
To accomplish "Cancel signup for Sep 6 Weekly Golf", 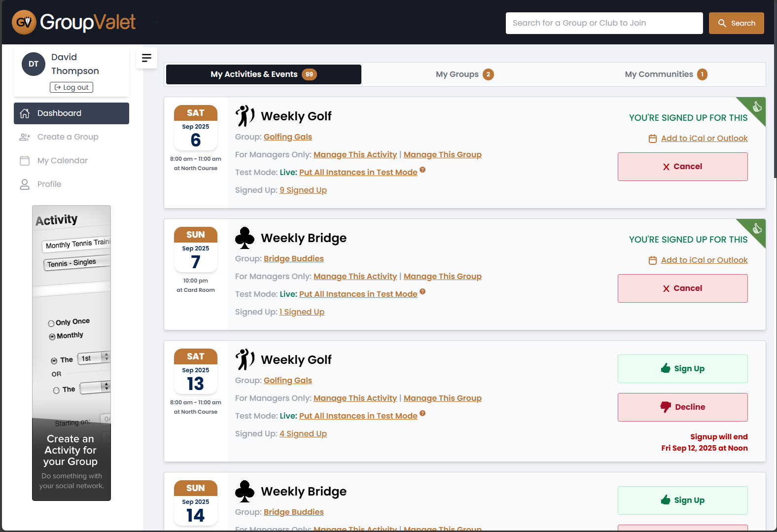I will coord(683,167).
